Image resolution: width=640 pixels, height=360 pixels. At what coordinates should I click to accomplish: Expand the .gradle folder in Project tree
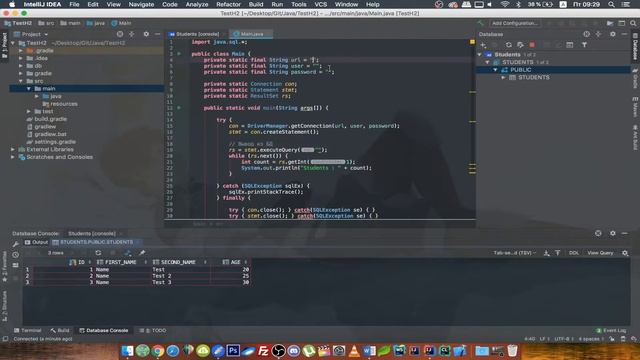pos(21,51)
